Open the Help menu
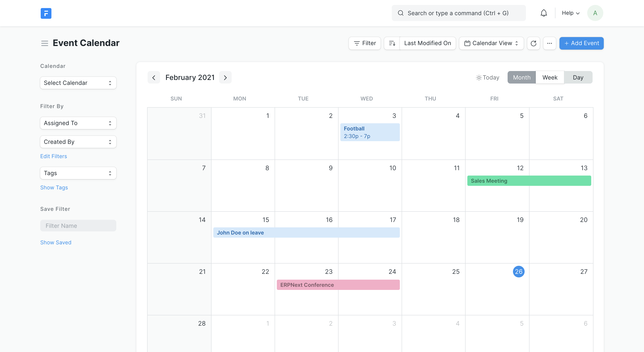 [570, 13]
